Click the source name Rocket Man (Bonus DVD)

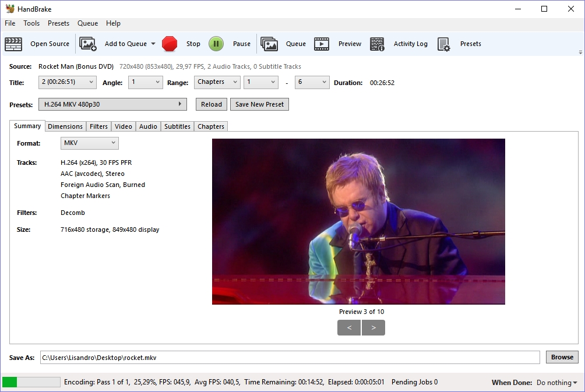[76, 66]
